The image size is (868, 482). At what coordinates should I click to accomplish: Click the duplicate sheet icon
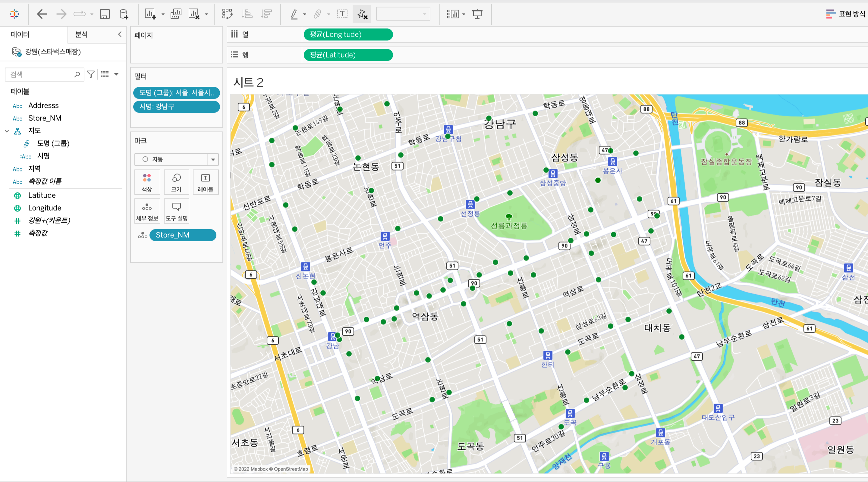(x=176, y=14)
